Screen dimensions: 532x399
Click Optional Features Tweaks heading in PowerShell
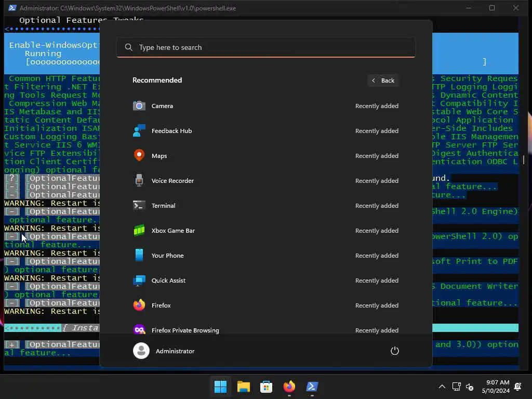pyautogui.click(x=82, y=20)
